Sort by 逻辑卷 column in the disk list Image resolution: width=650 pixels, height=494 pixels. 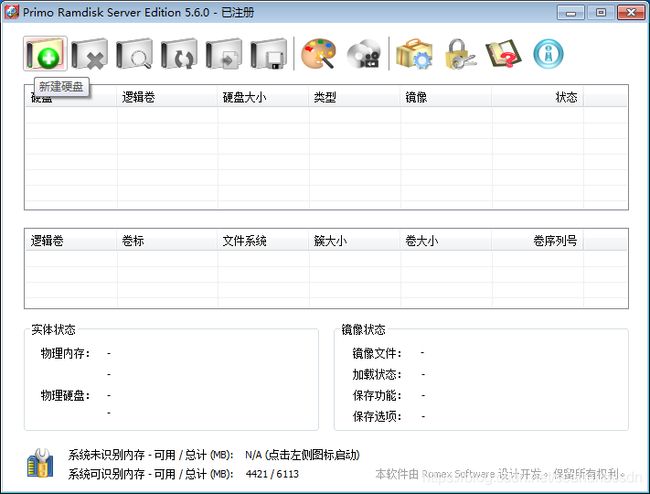tap(167, 97)
